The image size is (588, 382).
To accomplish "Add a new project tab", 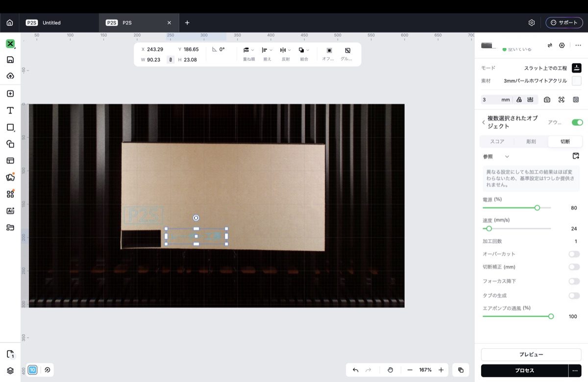I will 187,23.
